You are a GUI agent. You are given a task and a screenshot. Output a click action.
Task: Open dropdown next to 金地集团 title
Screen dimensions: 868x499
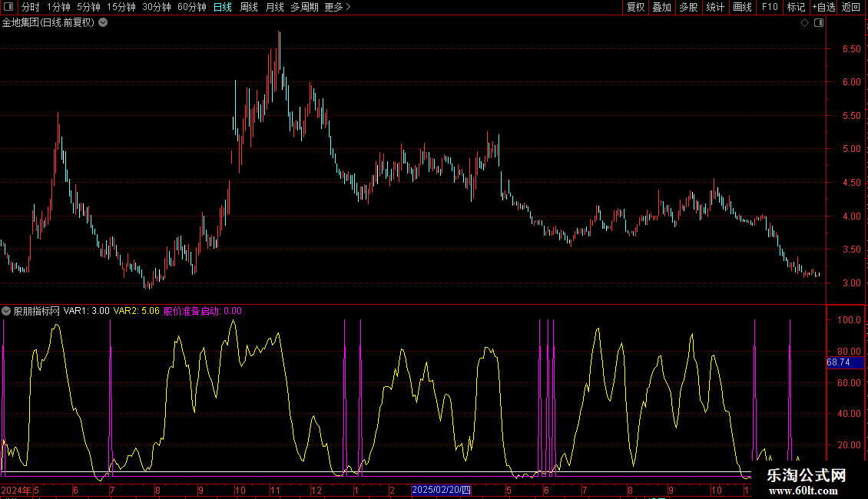(103, 22)
